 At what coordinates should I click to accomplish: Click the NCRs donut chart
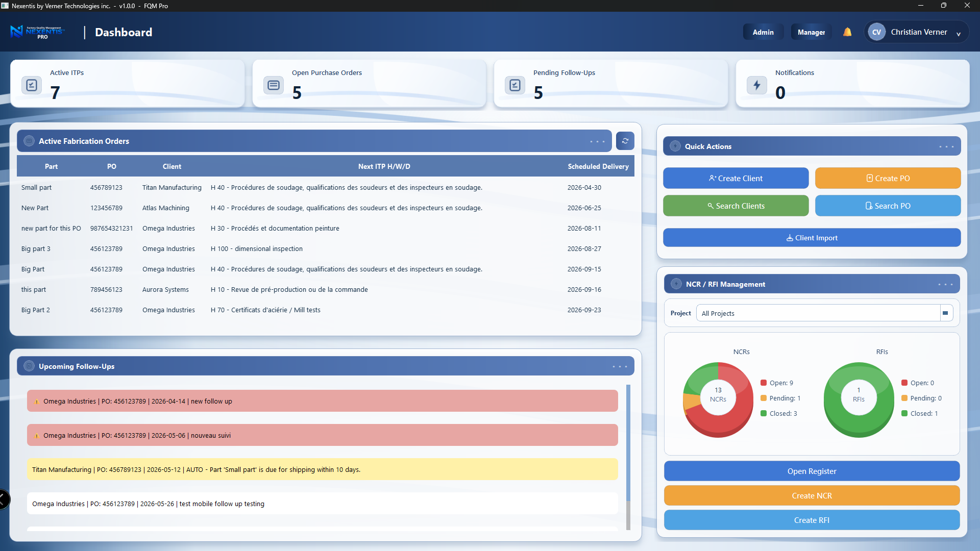coord(718,399)
